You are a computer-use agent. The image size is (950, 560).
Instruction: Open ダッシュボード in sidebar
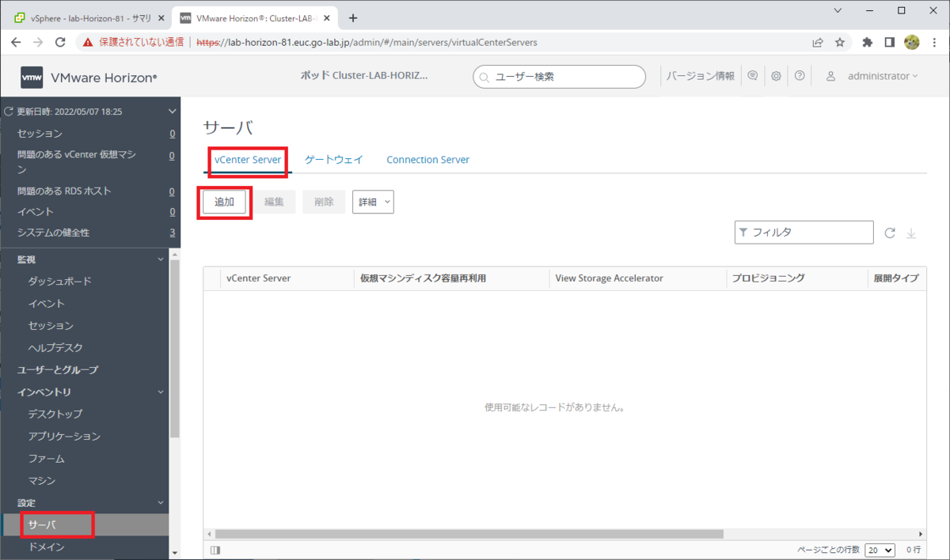pos(60,281)
